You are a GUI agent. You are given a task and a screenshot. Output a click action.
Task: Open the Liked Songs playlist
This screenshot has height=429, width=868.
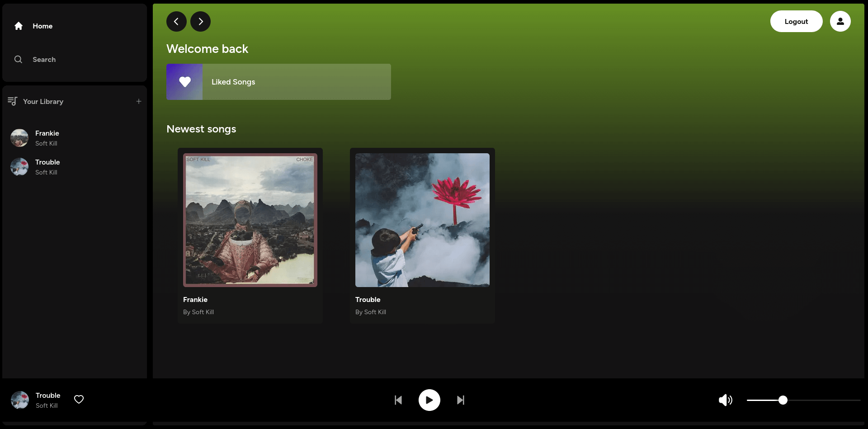278,82
